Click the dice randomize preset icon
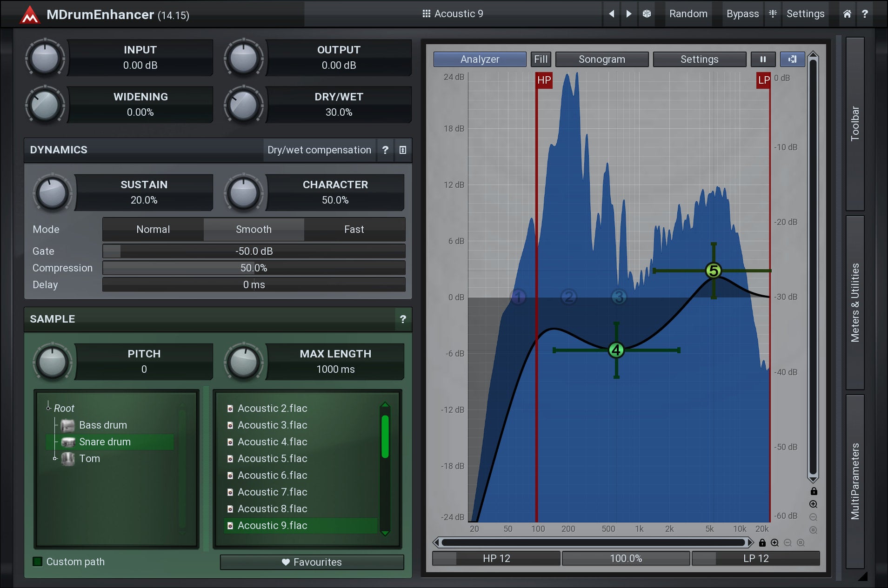888x588 pixels. (x=647, y=14)
